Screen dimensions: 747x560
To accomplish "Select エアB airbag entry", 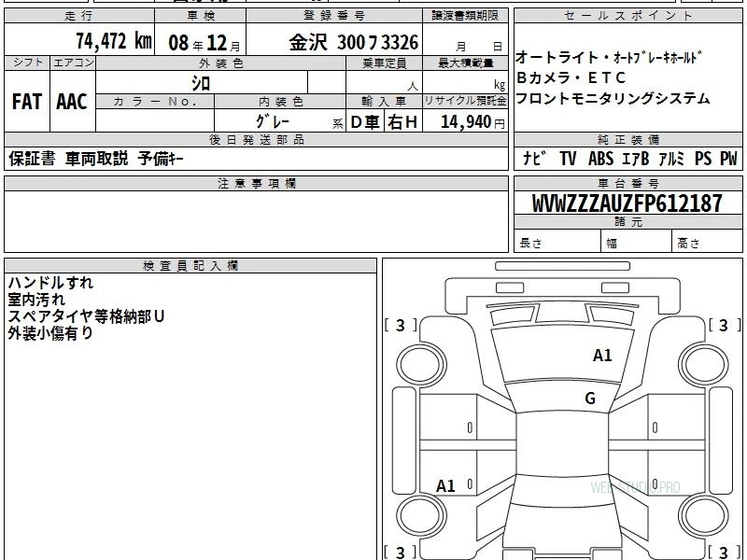I will click(636, 158).
